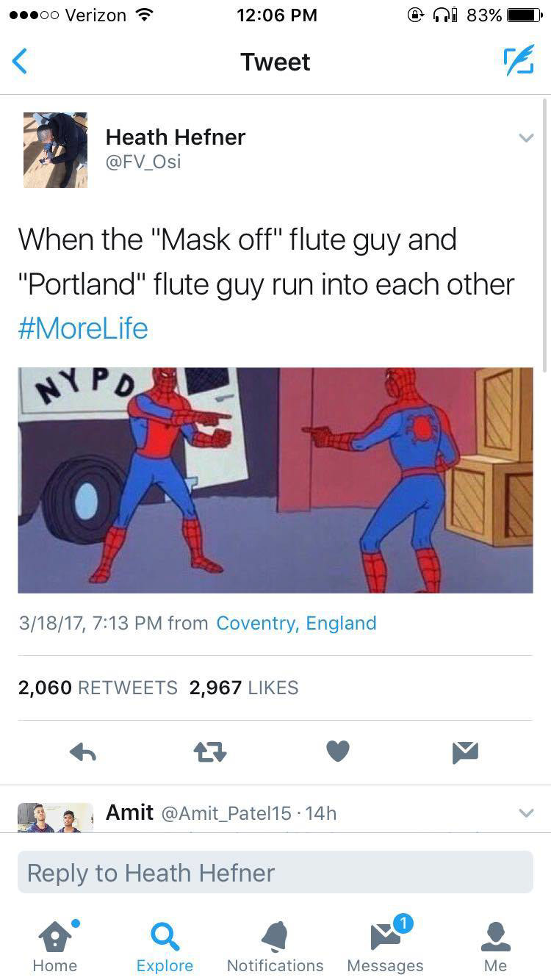The image size is (551, 980).
Task: Switch to the Explore tab
Action: point(165,945)
